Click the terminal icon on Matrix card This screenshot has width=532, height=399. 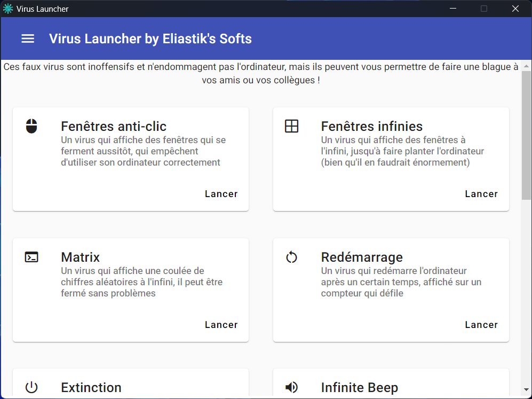[31, 257]
